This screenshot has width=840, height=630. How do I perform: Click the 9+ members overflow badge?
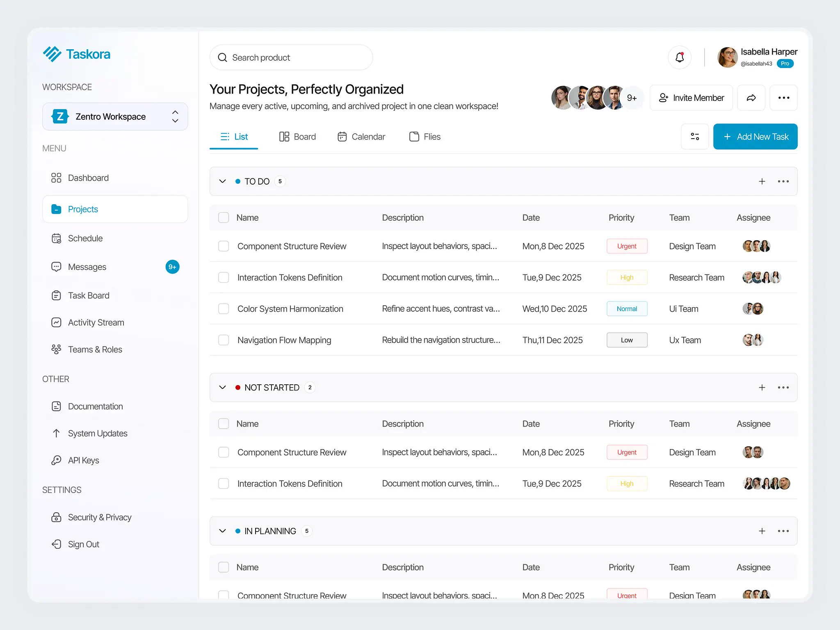pos(632,98)
